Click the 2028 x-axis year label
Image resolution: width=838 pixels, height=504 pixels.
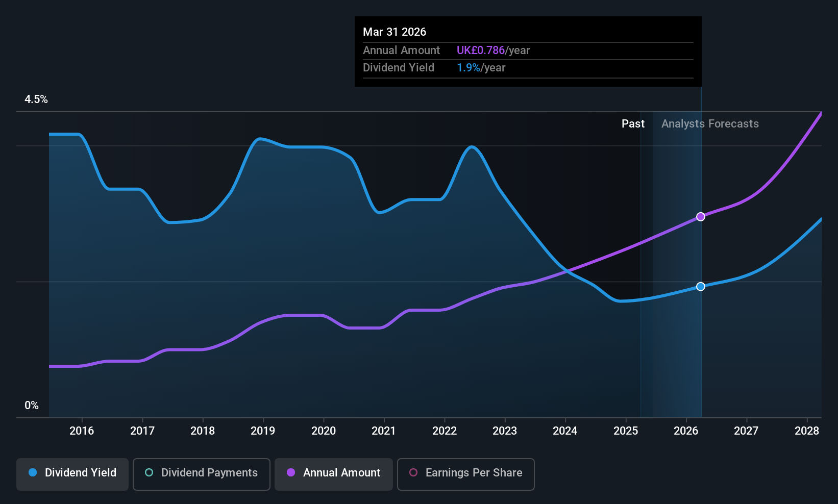click(x=807, y=431)
